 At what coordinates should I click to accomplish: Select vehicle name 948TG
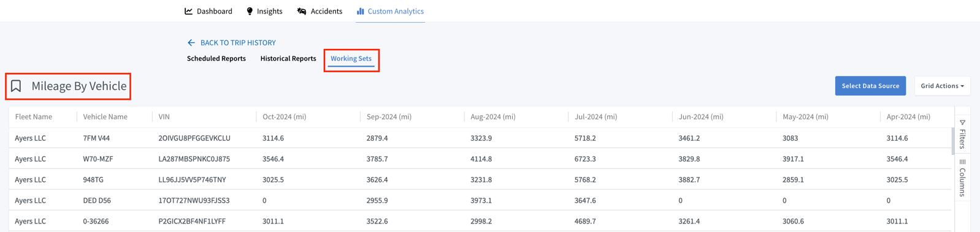point(93,180)
